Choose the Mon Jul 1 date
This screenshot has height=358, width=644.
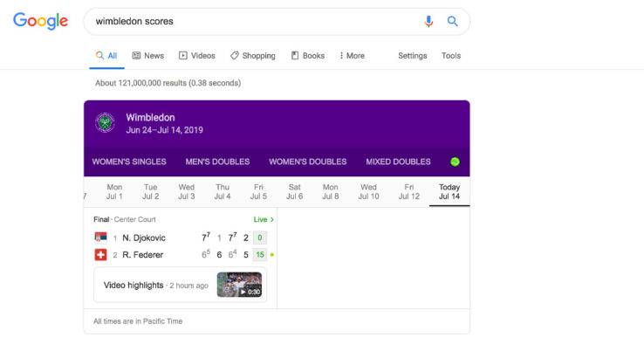pos(114,191)
